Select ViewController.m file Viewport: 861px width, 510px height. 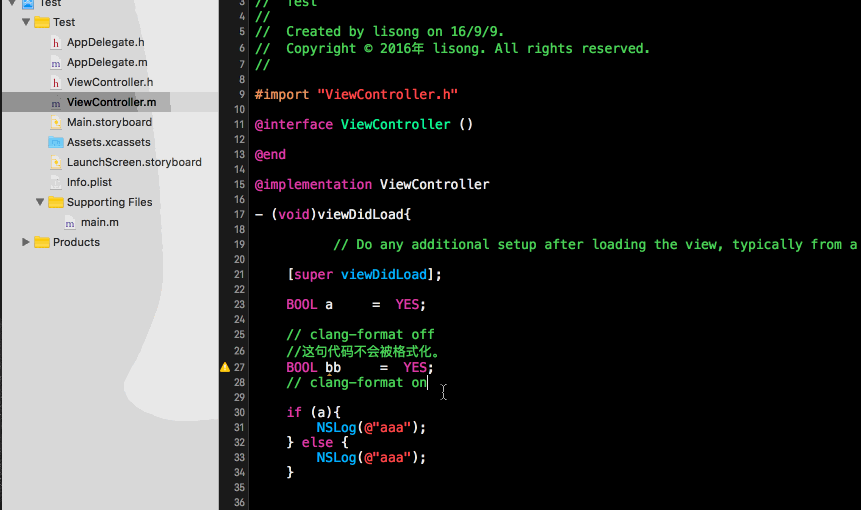[111, 102]
